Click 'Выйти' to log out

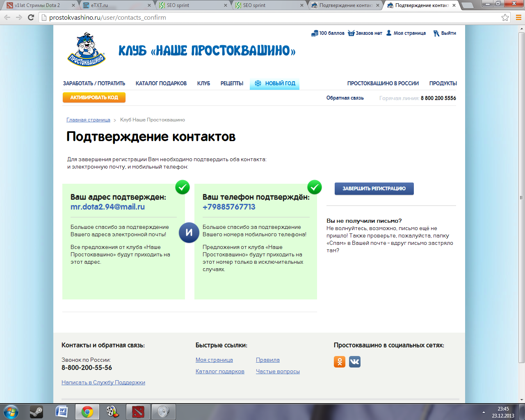pos(445,33)
